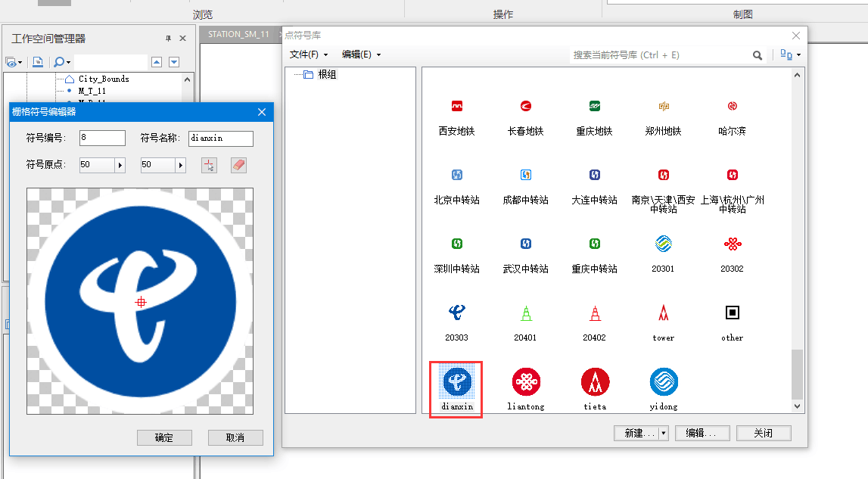Select the 根组 tree node
The height and width of the screenshot is (479, 868).
click(327, 74)
